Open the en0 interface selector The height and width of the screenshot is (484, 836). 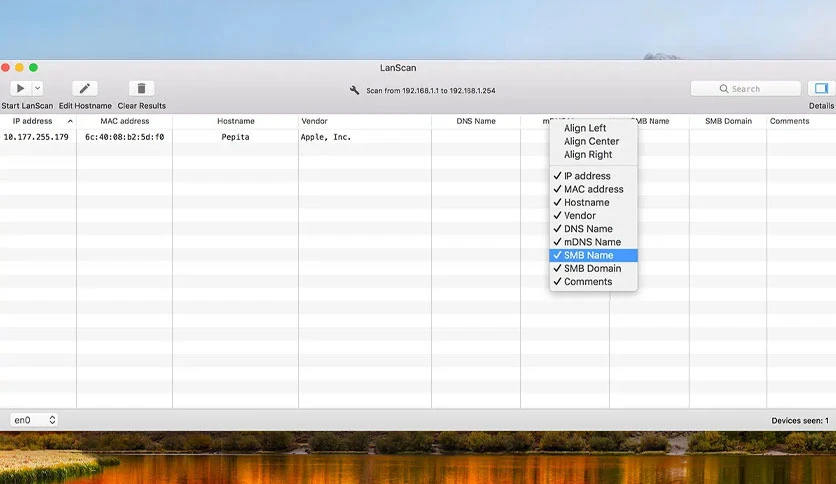[34, 420]
